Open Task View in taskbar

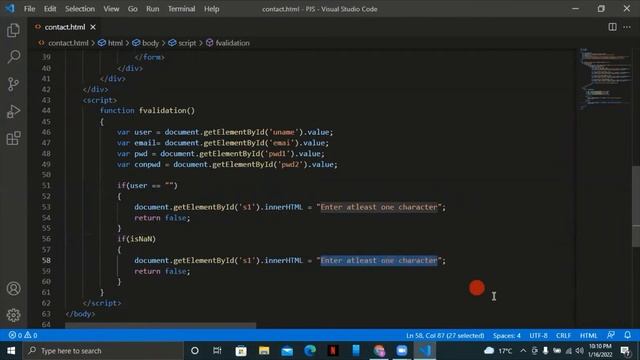[217, 350]
